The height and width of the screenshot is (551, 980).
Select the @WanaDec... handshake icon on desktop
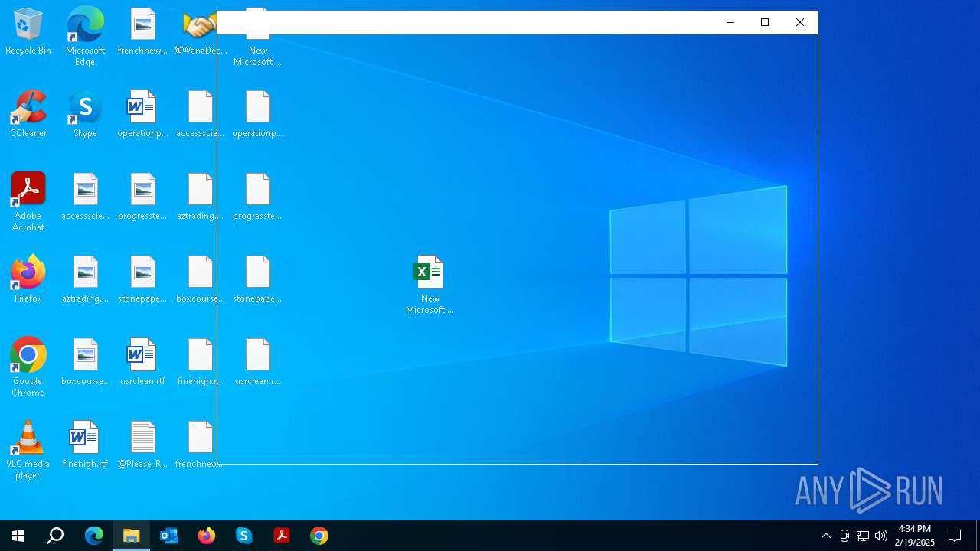[200, 32]
